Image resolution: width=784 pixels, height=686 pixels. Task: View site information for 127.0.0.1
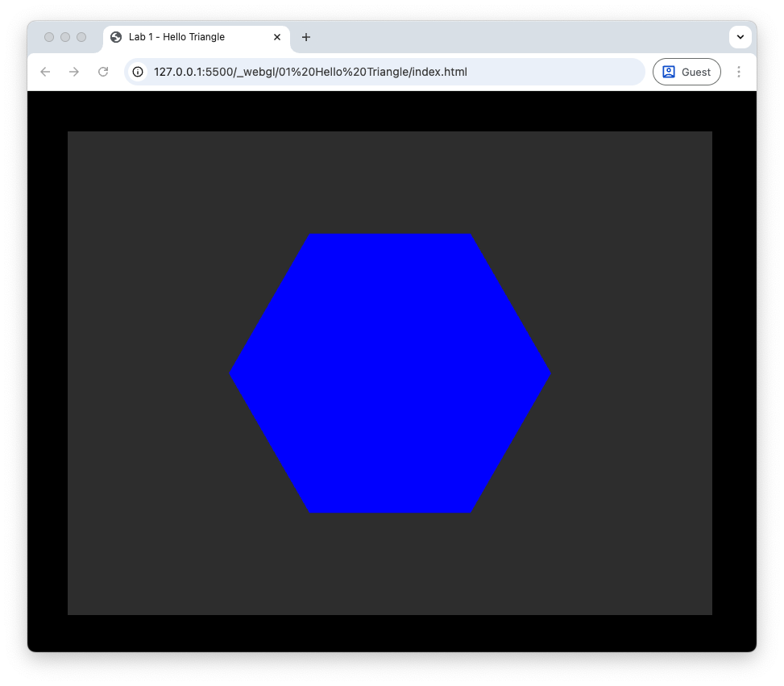pyautogui.click(x=138, y=72)
